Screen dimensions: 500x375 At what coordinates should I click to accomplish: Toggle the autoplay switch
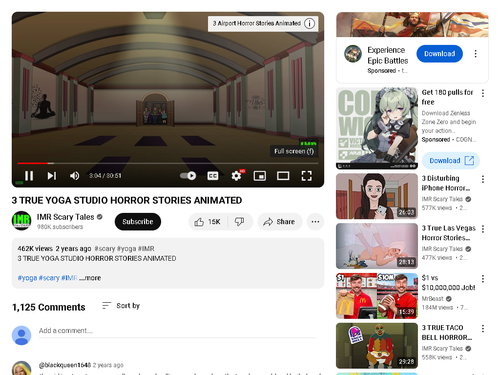tap(188, 176)
